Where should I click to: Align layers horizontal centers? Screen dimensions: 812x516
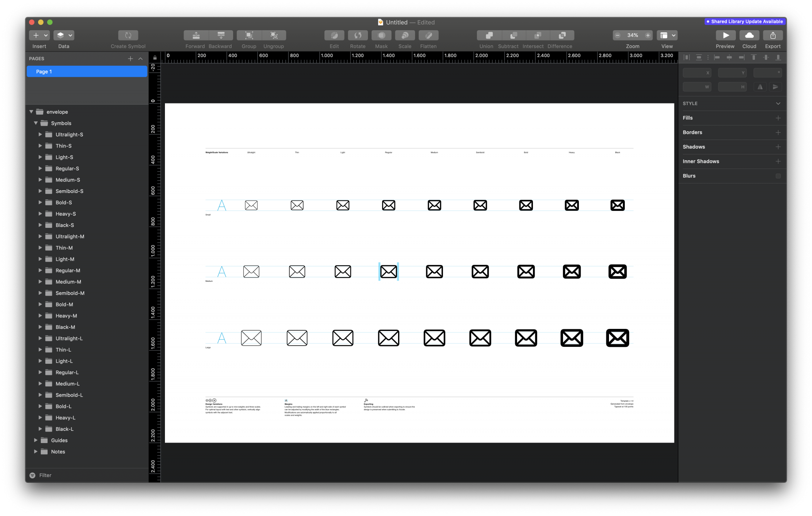click(729, 58)
